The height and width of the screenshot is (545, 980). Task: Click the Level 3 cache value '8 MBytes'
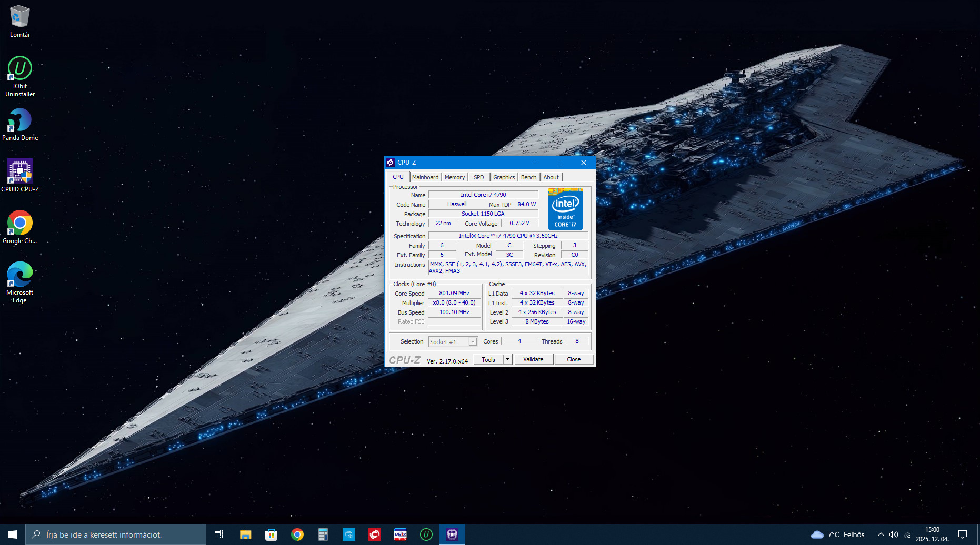[x=537, y=321]
